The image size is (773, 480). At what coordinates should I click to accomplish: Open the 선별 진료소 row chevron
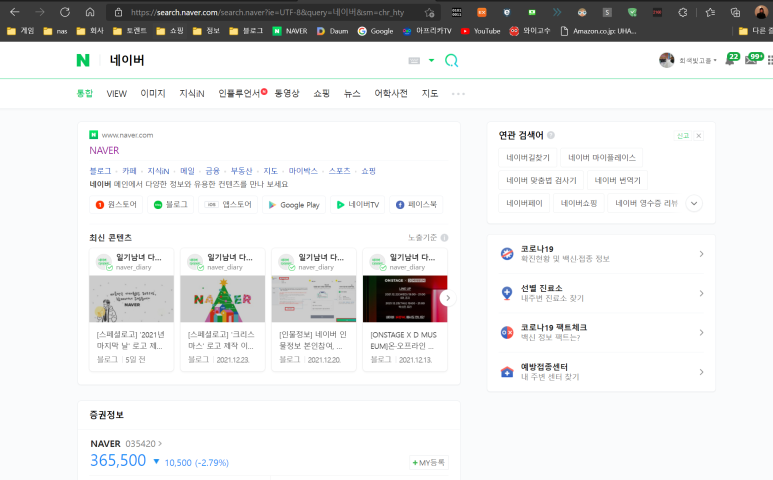[x=701, y=294]
